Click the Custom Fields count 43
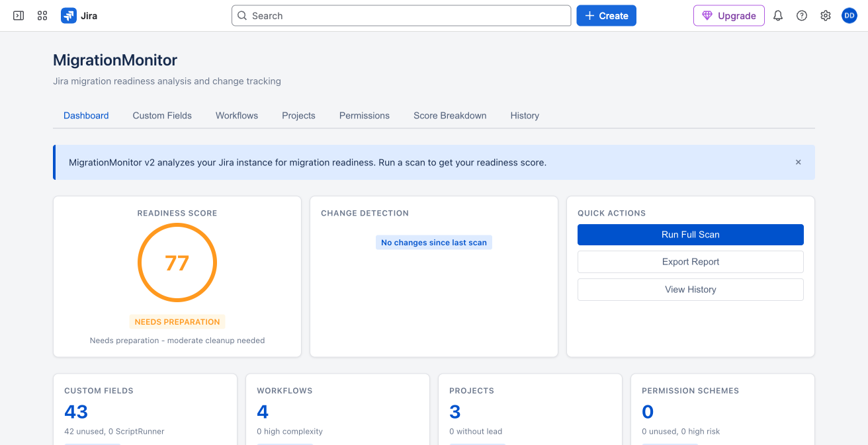 (76, 412)
